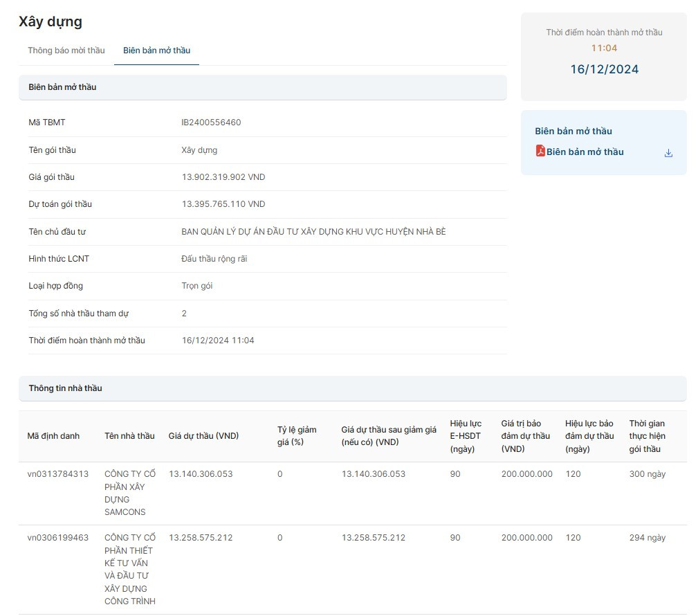698x616 pixels.
Task: Collapse the Thông tin nhà thầu section header
Action: click(x=352, y=388)
